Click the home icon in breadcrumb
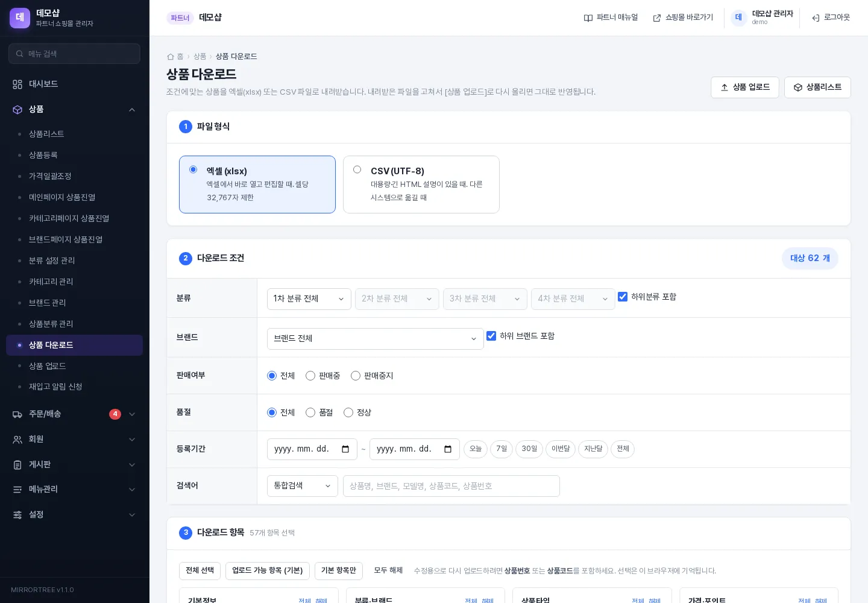 (170, 57)
